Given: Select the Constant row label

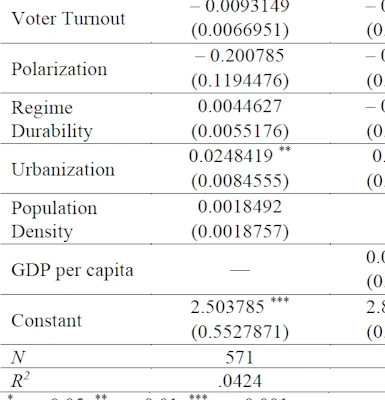Looking at the screenshot, I should coord(47,321).
